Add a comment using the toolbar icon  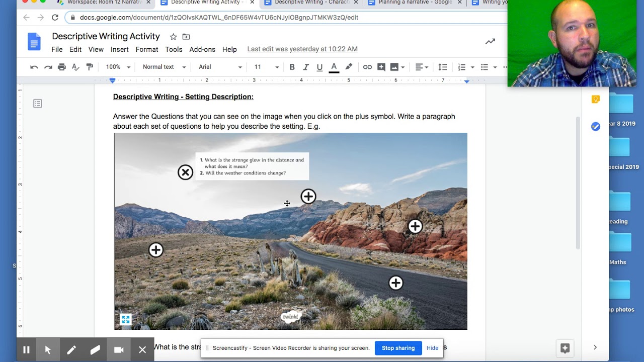tap(381, 67)
